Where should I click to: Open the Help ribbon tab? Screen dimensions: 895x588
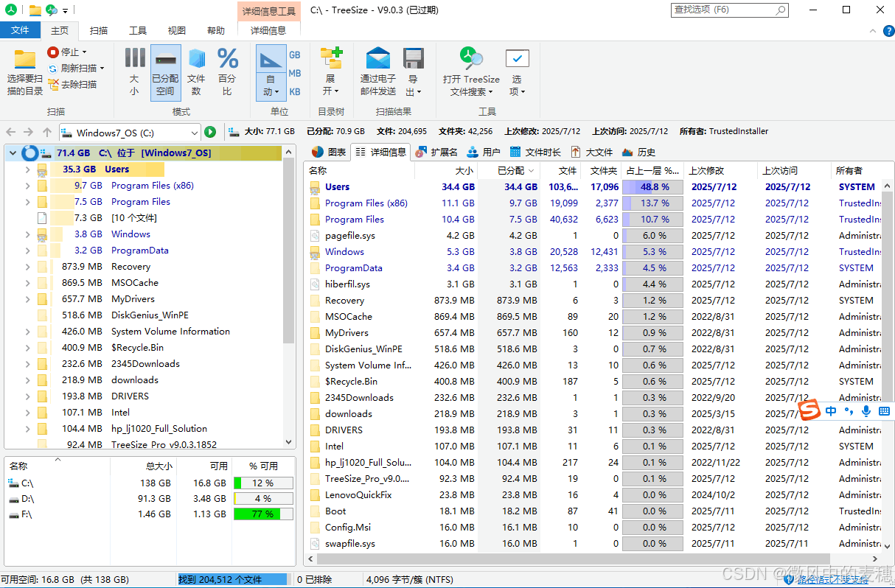pos(216,30)
